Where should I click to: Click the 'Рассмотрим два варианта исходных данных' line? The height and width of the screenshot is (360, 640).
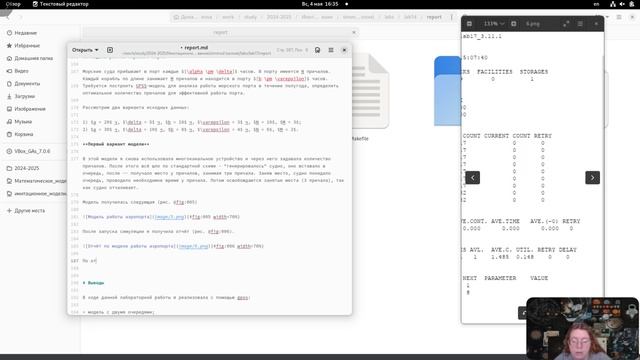click(136, 107)
